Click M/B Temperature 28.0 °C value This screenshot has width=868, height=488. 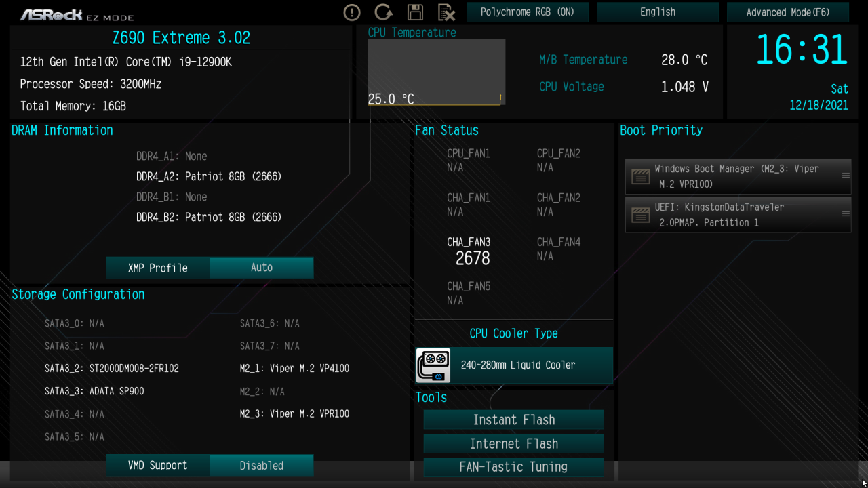point(684,60)
